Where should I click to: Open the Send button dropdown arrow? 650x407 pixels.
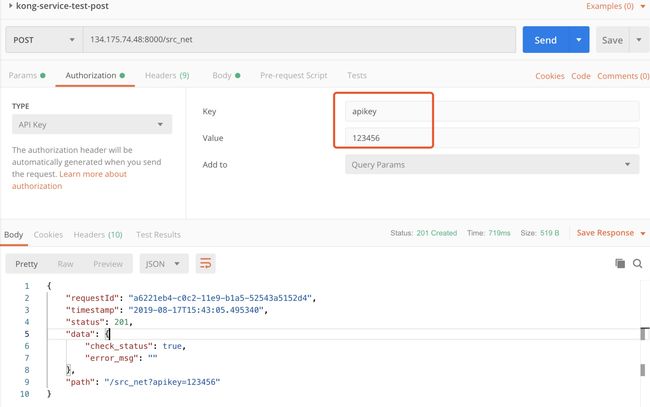click(x=578, y=40)
